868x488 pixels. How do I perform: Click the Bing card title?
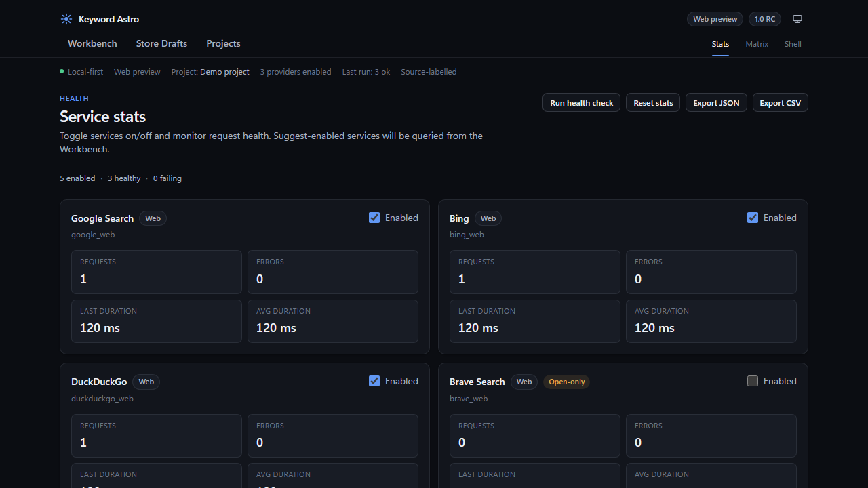coord(459,218)
